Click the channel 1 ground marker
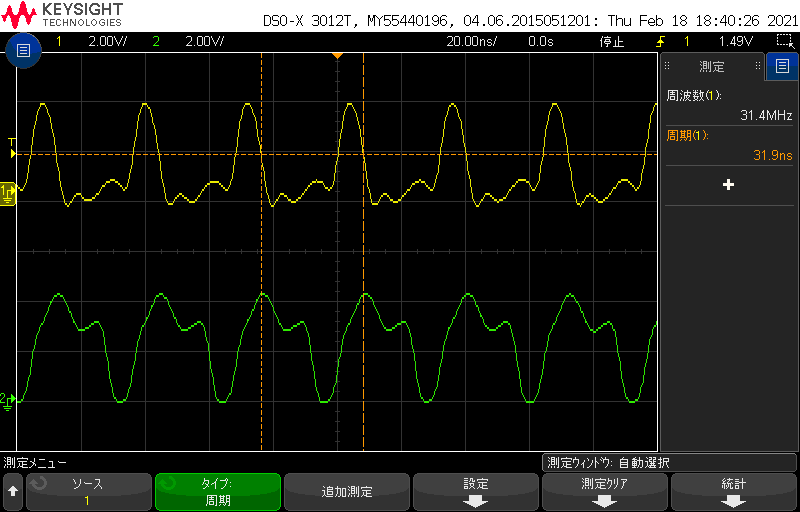The width and height of the screenshot is (800, 512). [x=8, y=191]
